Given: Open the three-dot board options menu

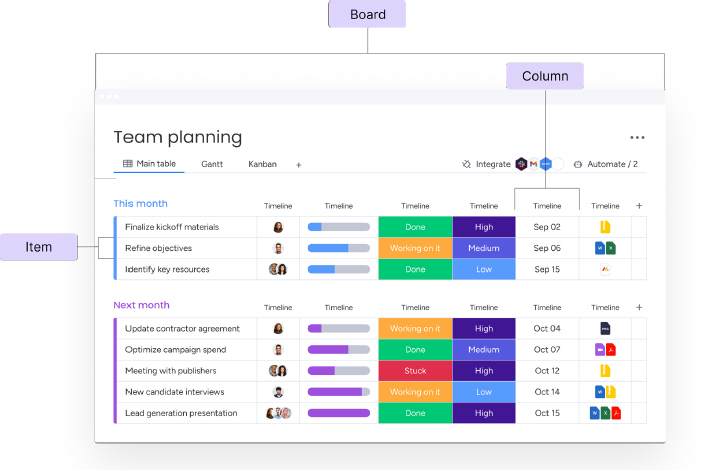Looking at the screenshot, I should click(637, 138).
